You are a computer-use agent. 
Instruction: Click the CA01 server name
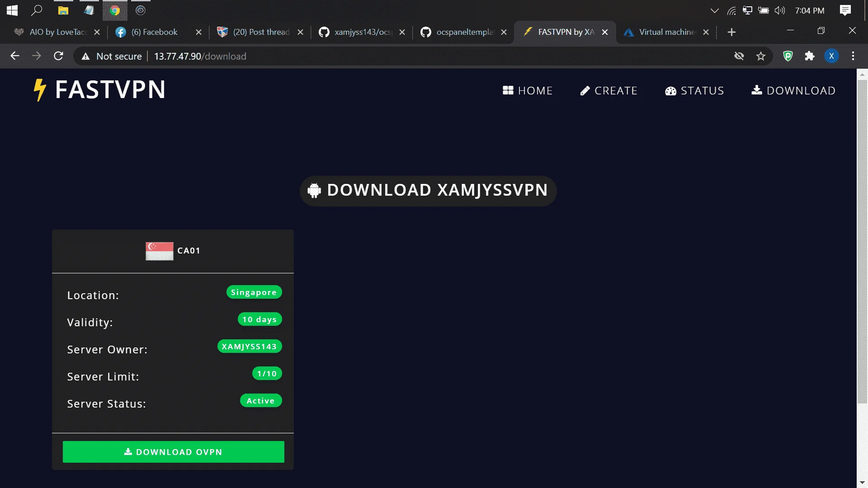pyautogui.click(x=189, y=251)
